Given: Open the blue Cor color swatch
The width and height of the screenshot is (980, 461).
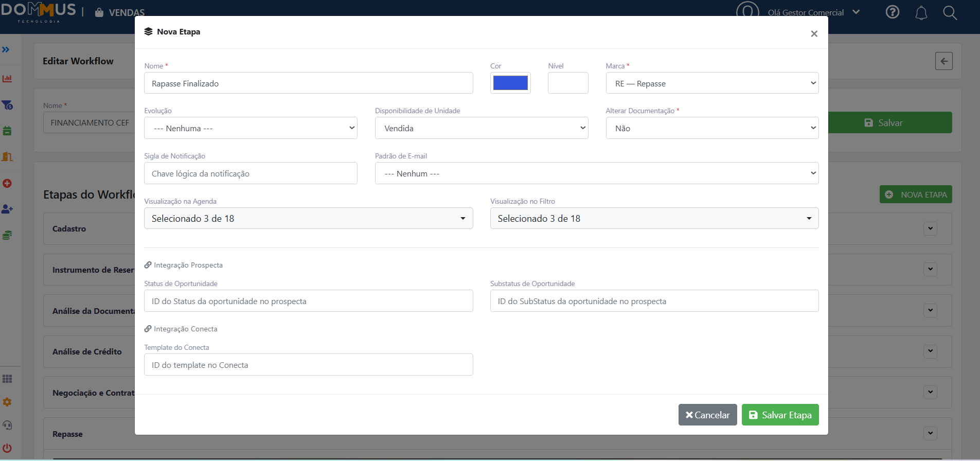Looking at the screenshot, I should (510, 83).
